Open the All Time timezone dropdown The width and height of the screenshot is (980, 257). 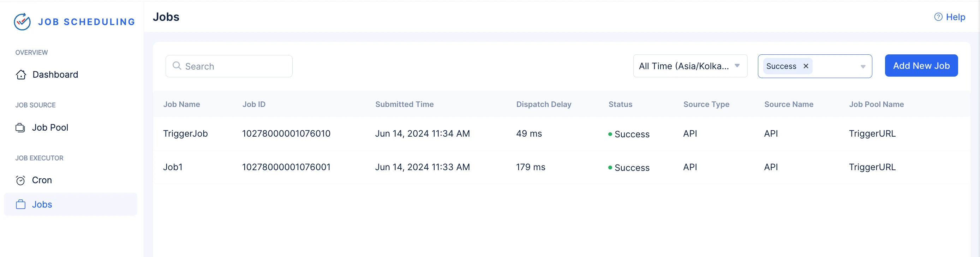click(690, 66)
